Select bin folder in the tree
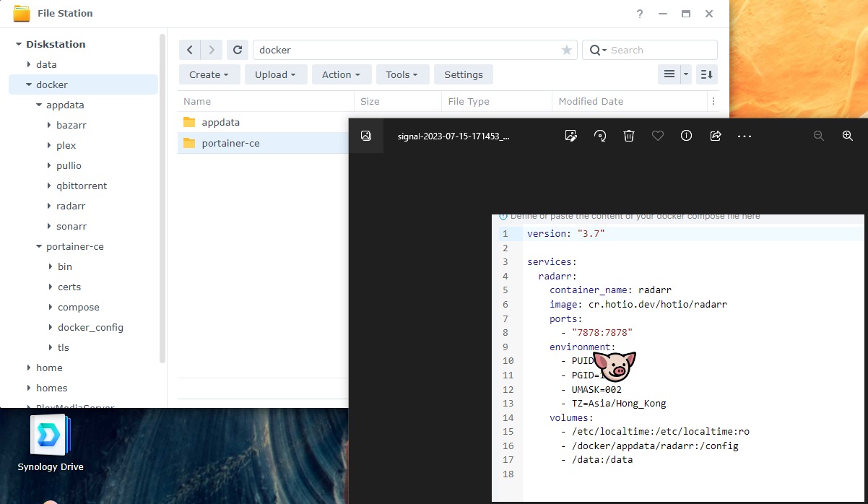 (65, 266)
